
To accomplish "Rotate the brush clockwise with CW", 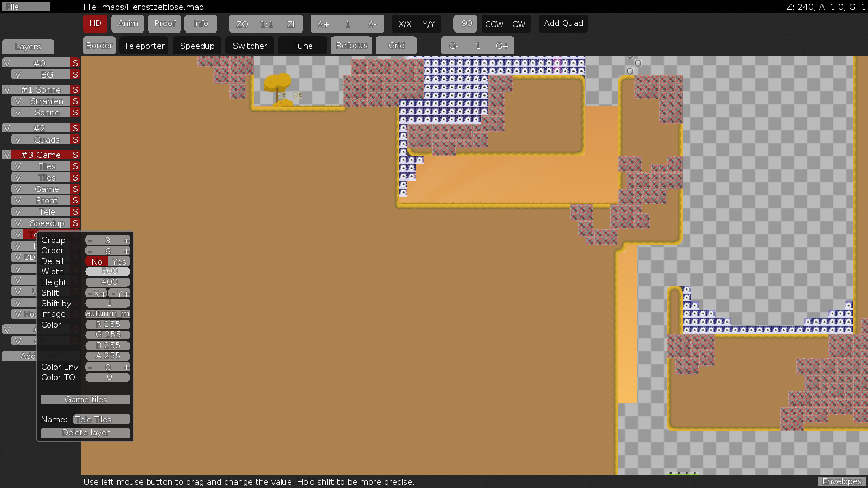I will click(519, 24).
